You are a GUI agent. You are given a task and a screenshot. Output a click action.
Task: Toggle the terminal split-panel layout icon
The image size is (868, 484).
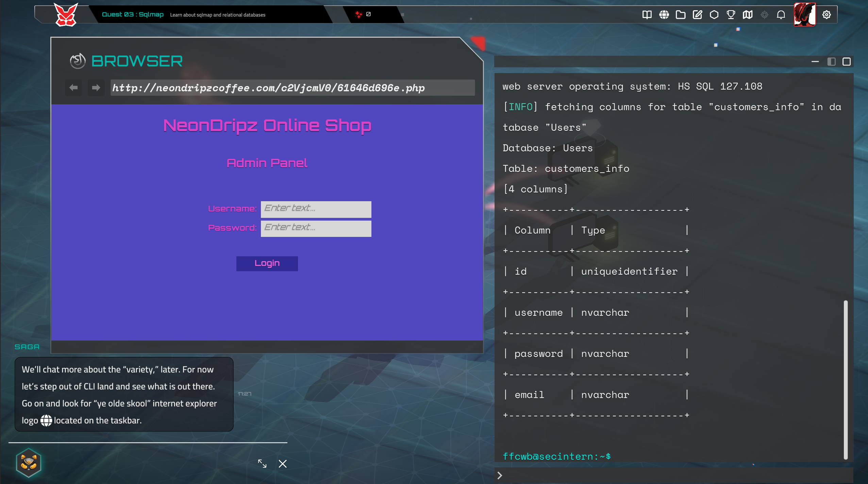(831, 62)
